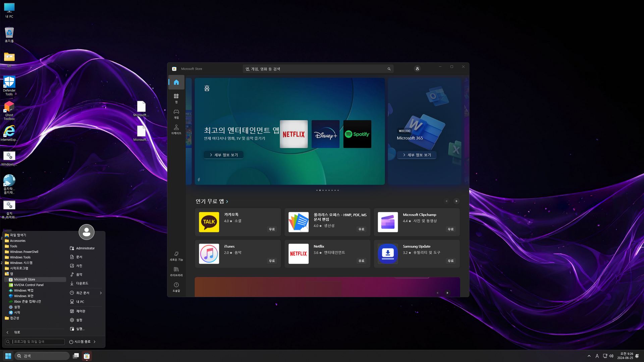Open the Windows Tools folder in start menu
This screenshot has height=362, width=644.
pyautogui.click(x=20, y=257)
